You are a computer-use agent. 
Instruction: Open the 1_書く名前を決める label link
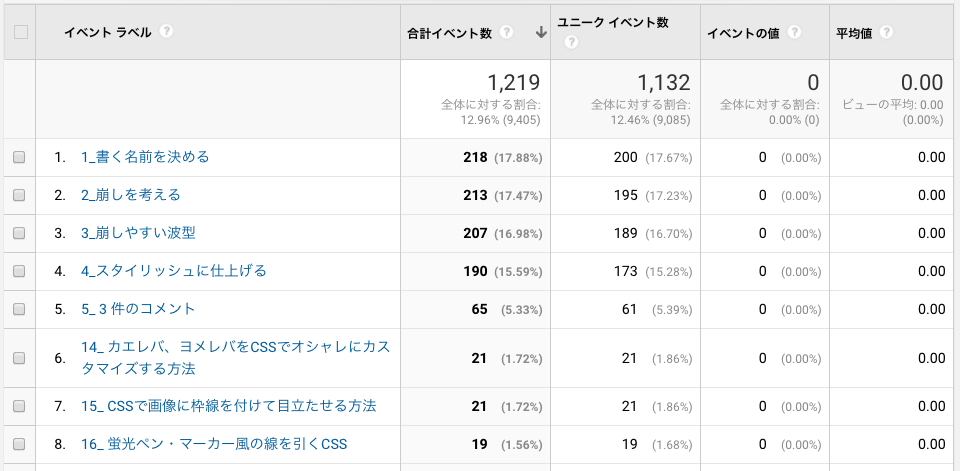point(145,157)
